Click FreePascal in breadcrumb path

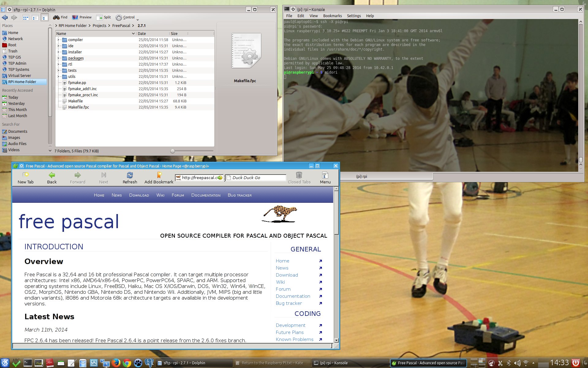pos(121,26)
